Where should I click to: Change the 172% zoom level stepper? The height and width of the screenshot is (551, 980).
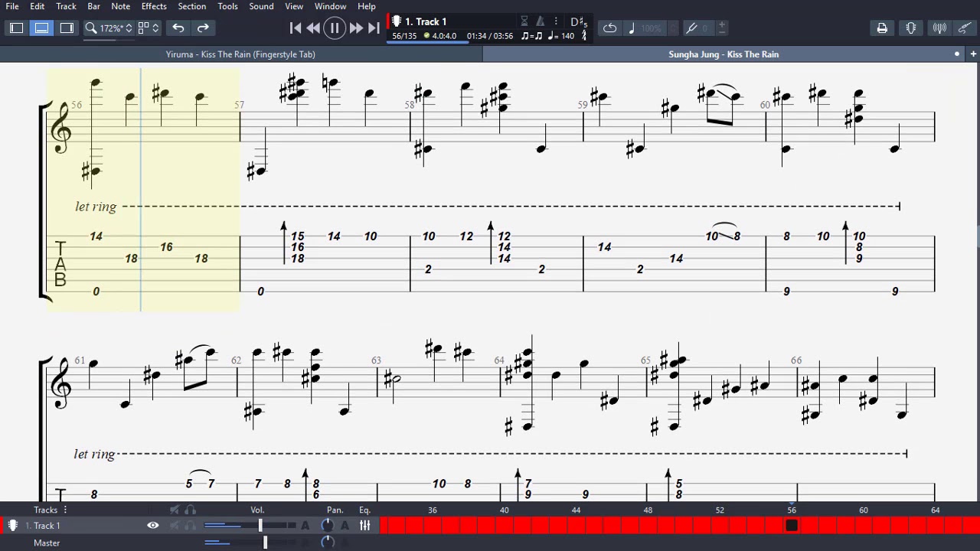pos(129,28)
